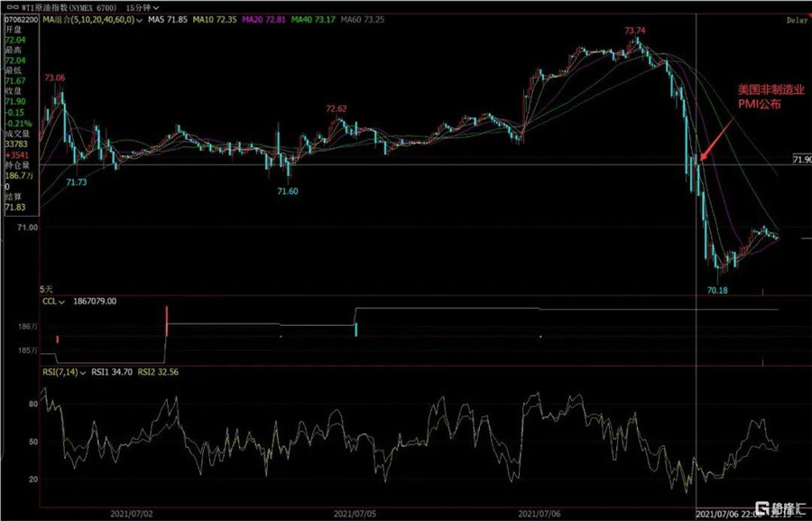
Task: Click the Delay status indicator
Action: pos(797,19)
